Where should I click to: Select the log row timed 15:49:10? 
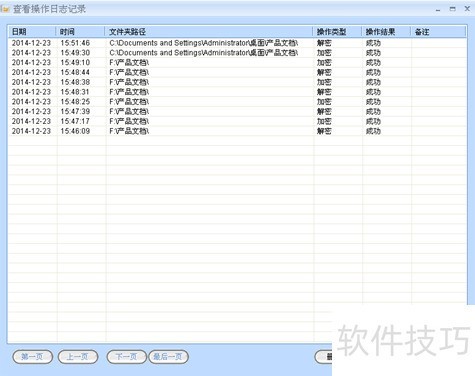(237, 63)
